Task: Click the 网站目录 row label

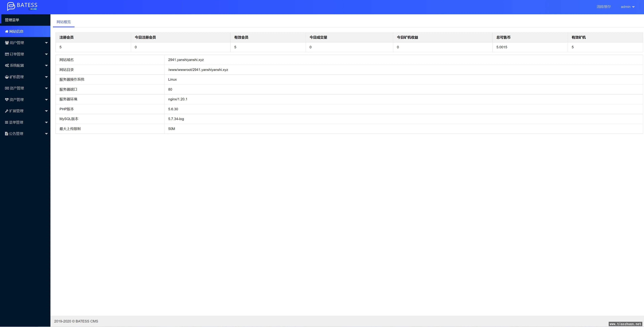Action: [66, 70]
